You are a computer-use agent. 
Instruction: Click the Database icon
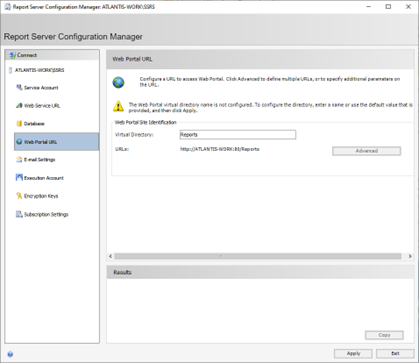pyautogui.click(x=19, y=124)
